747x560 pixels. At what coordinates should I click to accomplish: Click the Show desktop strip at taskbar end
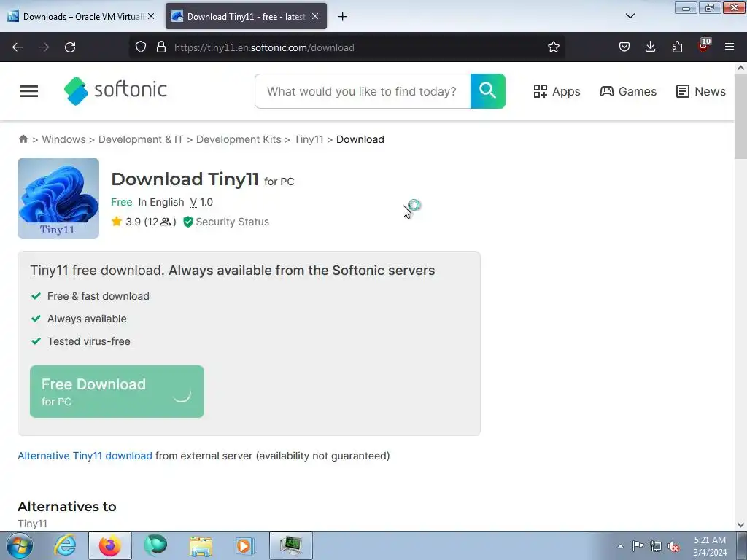[x=742, y=545]
